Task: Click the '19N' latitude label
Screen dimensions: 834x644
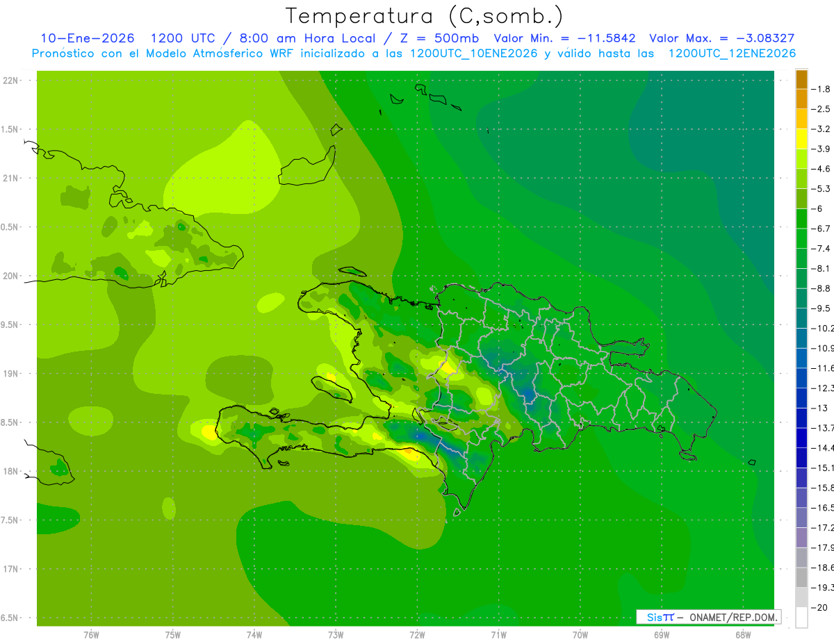Action: tap(10, 374)
